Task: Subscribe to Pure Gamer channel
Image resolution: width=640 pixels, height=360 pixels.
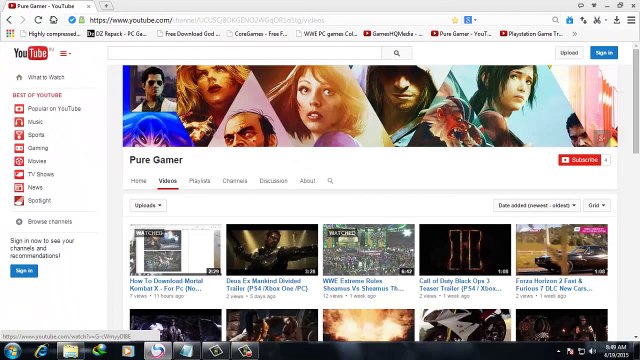Action: pos(580,160)
